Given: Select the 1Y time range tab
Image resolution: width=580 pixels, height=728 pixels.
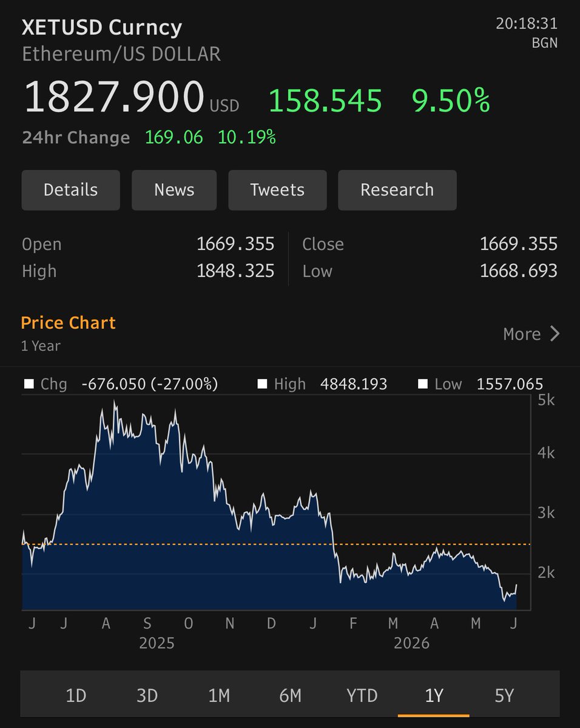Looking at the screenshot, I should point(434,695).
